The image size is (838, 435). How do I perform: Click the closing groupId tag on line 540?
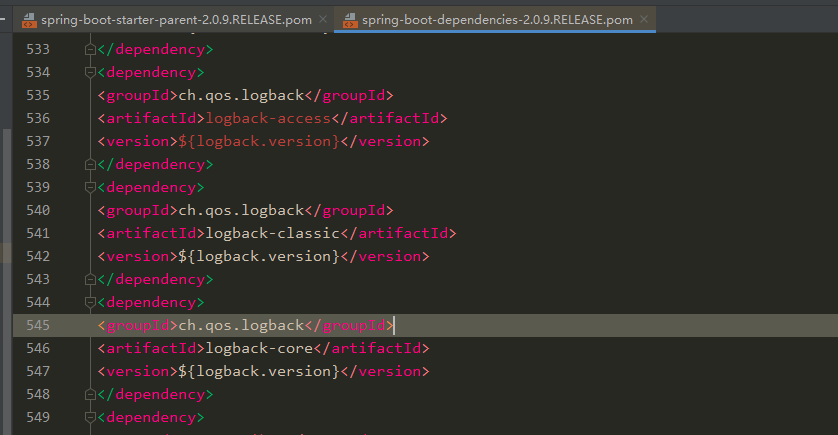(349, 210)
